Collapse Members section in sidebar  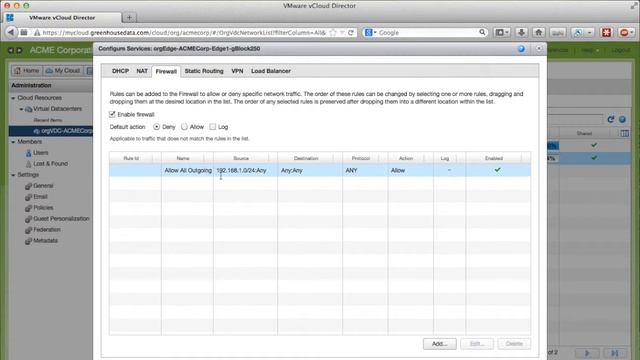13,142
